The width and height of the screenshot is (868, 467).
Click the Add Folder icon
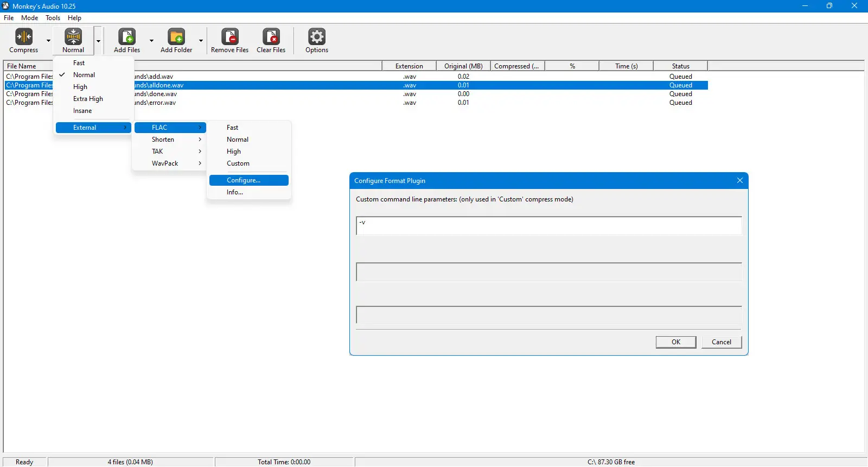[x=176, y=37]
